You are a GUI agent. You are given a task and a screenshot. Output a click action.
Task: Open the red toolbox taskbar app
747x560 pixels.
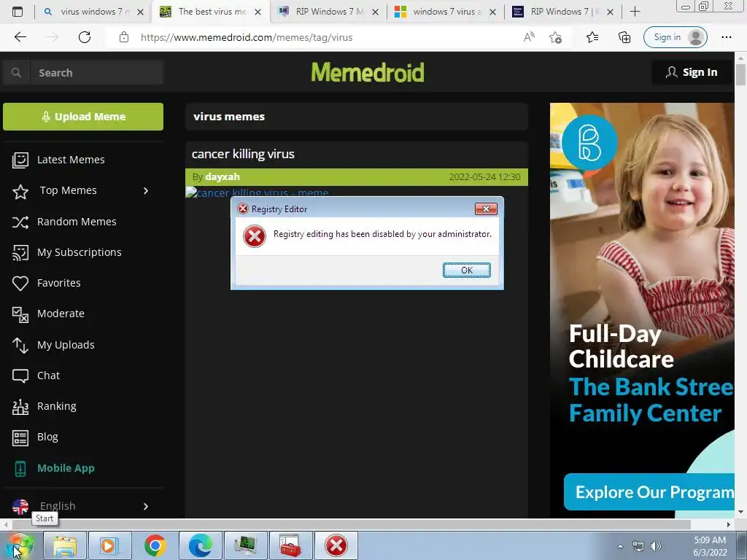click(290, 545)
